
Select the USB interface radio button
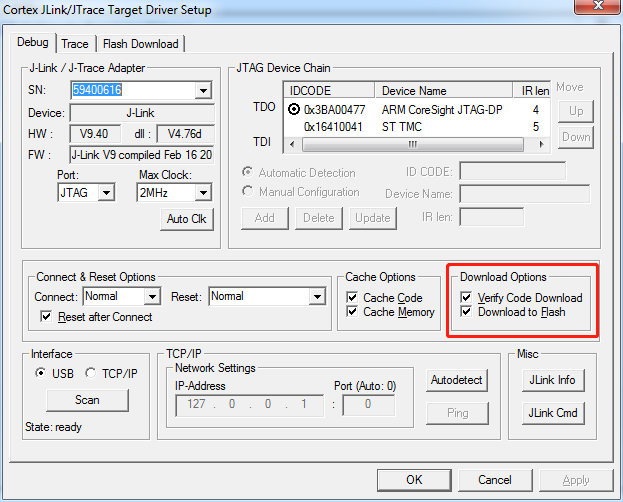40,373
